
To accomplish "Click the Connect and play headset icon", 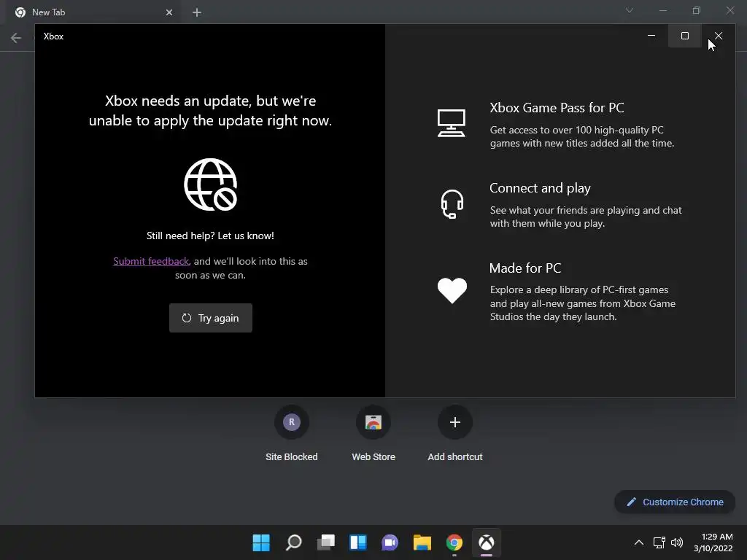I will point(452,204).
